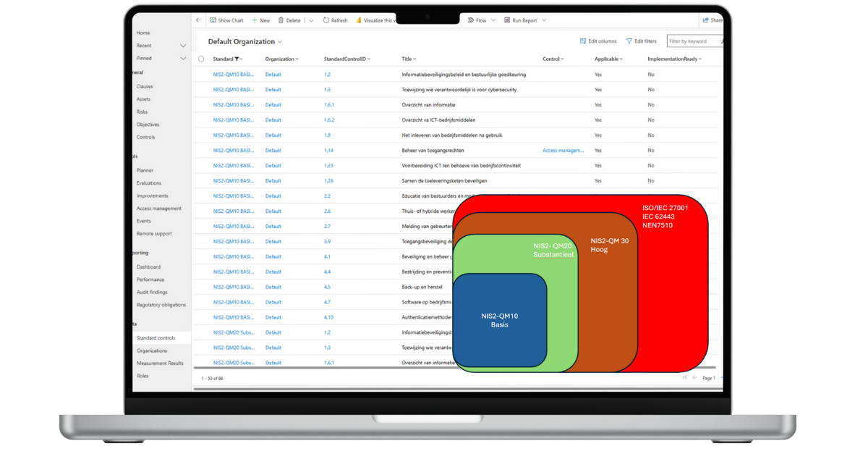The height and width of the screenshot is (454, 868).
Task: Open Controls in the sidebar
Action: tap(145, 137)
